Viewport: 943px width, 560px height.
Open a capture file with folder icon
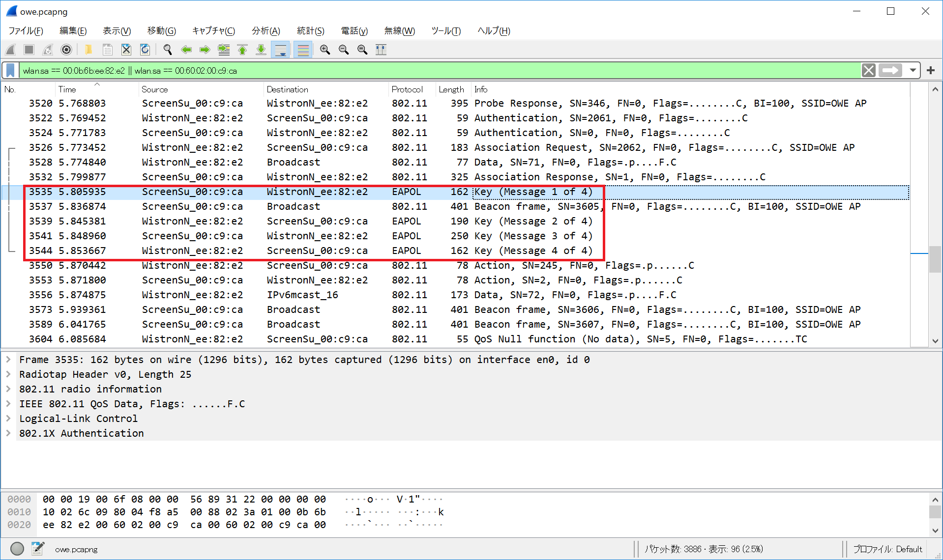tap(88, 50)
